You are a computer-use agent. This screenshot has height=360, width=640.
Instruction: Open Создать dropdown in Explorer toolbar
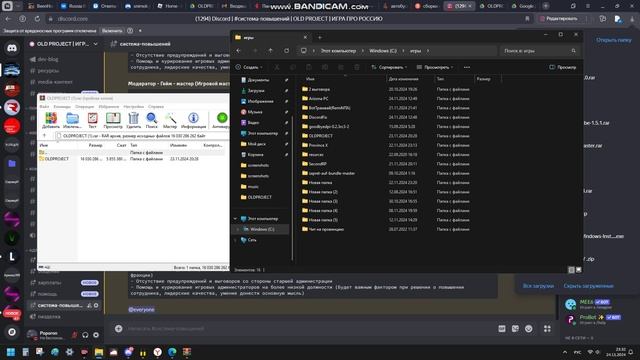tap(249, 67)
